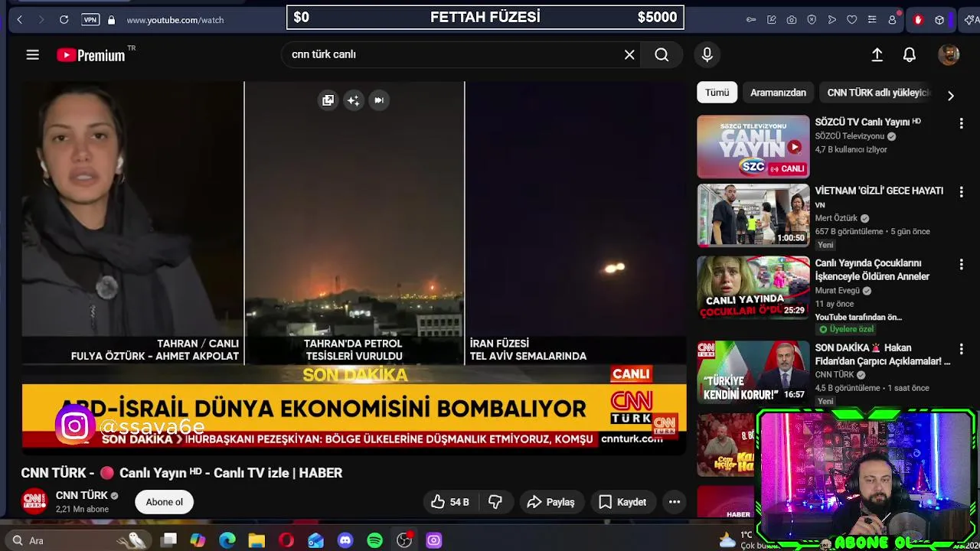Open the upload/create icon in the header

point(877,54)
